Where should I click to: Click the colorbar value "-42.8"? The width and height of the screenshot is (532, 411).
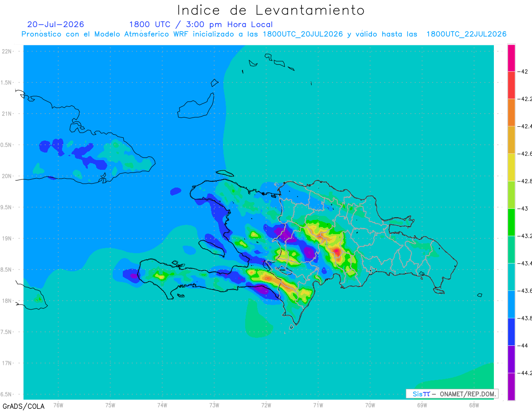525,181
